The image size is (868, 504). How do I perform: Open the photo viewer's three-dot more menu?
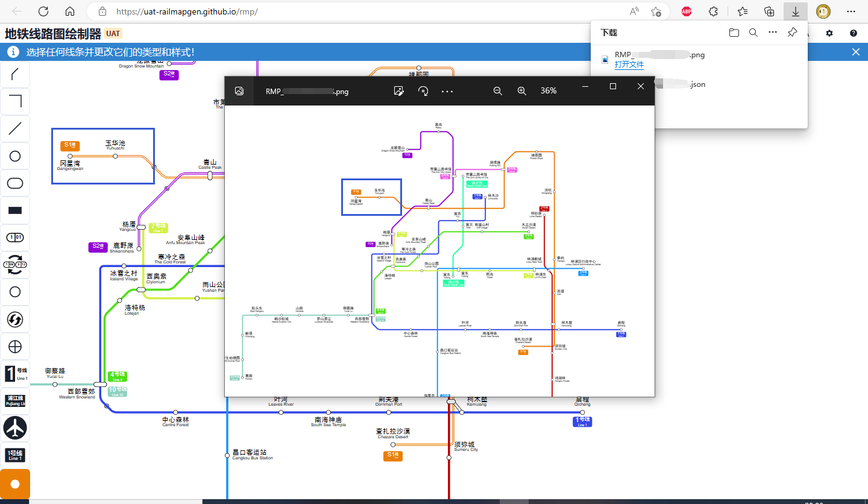pos(447,91)
